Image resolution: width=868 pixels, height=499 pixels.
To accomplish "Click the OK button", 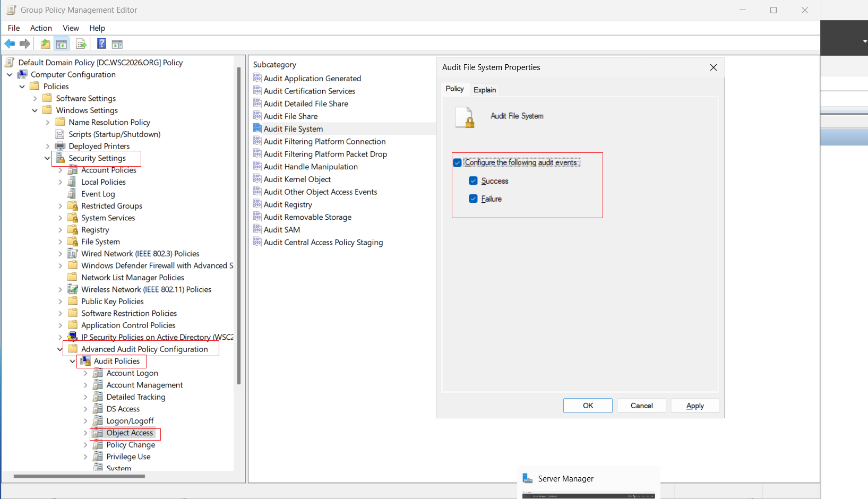I will point(588,406).
